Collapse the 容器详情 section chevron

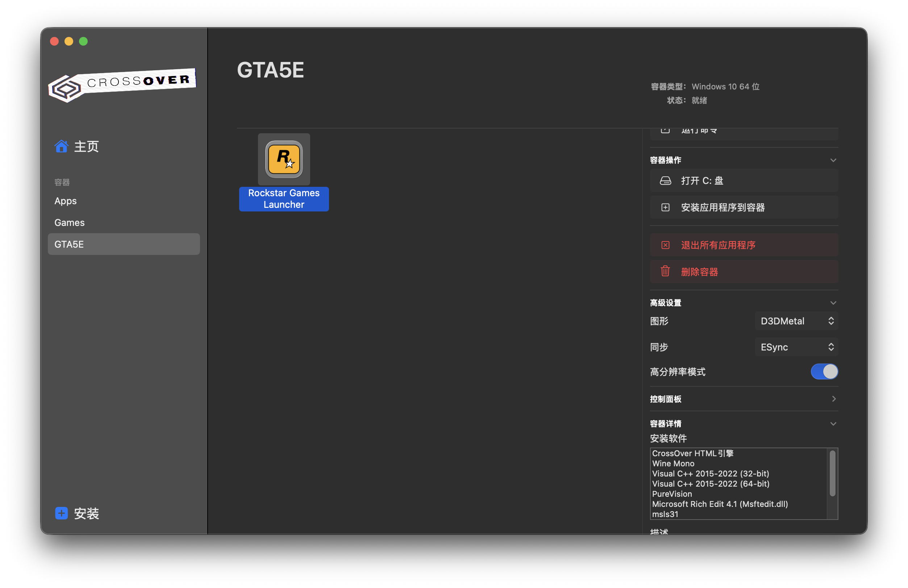(833, 424)
